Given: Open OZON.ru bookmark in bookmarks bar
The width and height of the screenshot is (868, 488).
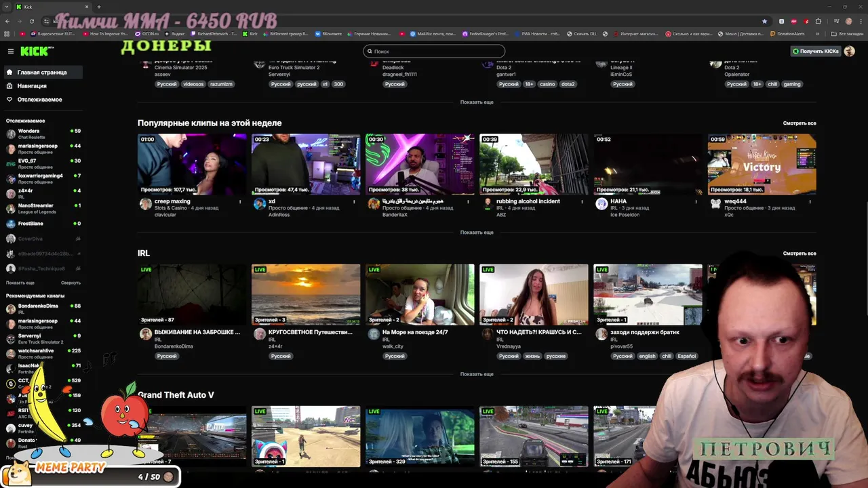Looking at the screenshot, I should pos(147,33).
